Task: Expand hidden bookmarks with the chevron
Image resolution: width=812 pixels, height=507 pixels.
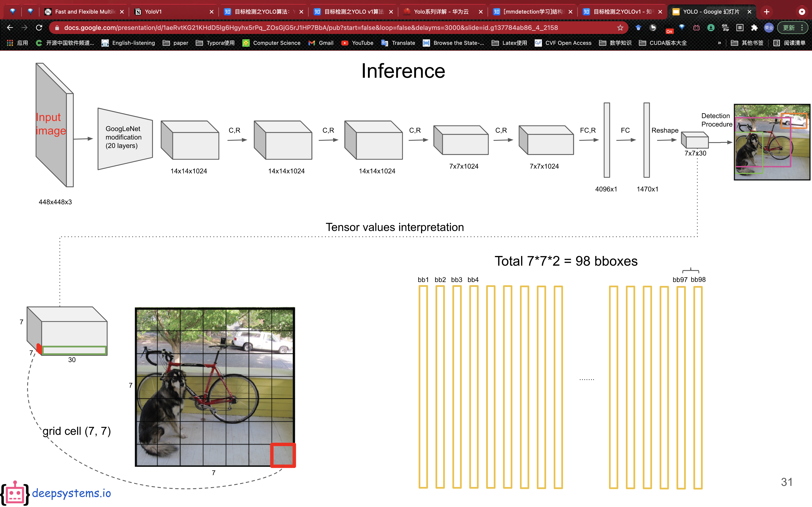Action: pyautogui.click(x=720, y=43)
